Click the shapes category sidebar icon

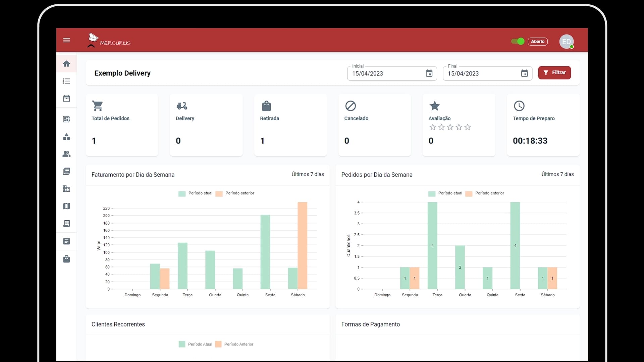pos(66,137)
